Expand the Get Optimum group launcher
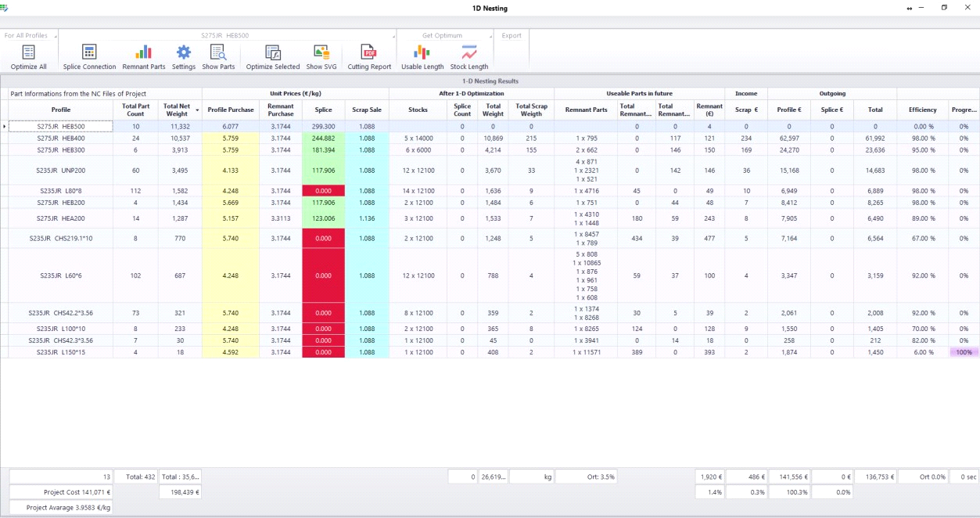Viewport: 980px width, 518px height. 492,36
